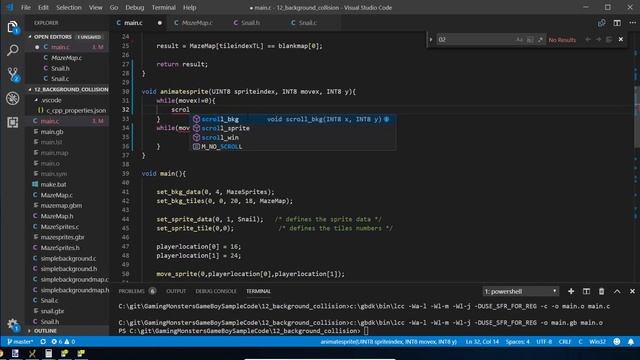Click Ln 32, Col 14 in status bar

[482, 342]
